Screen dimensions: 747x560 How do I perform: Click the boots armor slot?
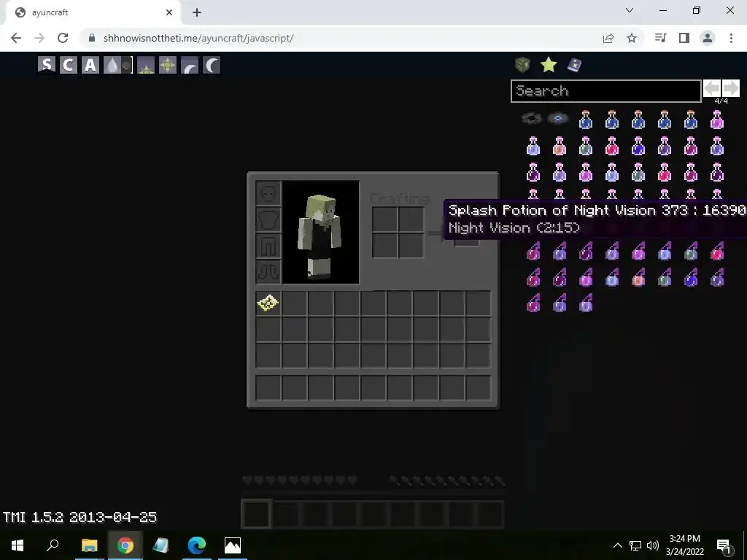coord(268,272)
